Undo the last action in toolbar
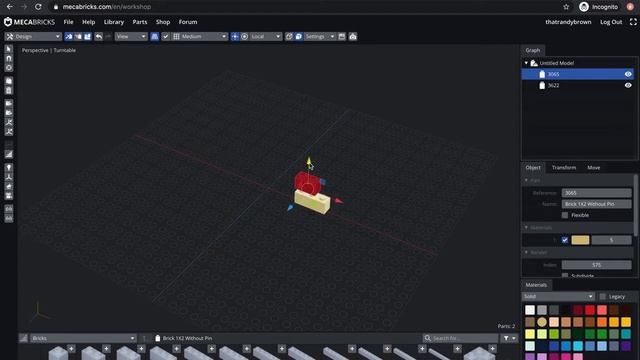This screenshot has width=640, height=360. coord(98,37)
